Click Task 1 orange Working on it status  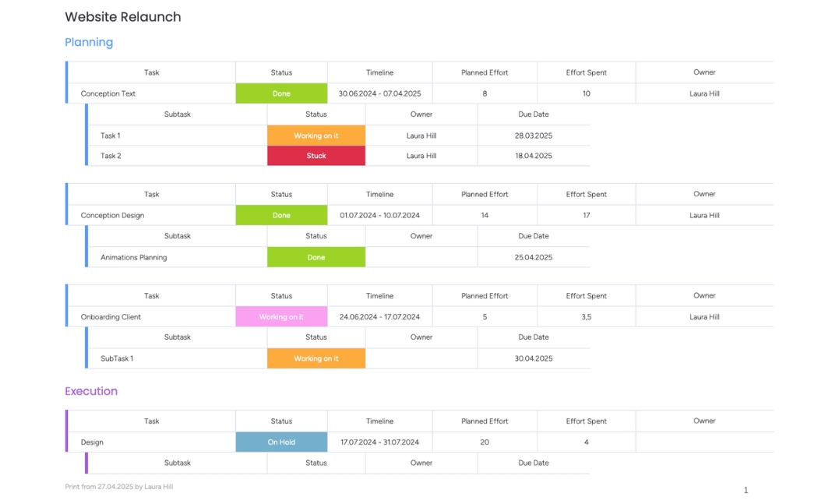(316, 136)
